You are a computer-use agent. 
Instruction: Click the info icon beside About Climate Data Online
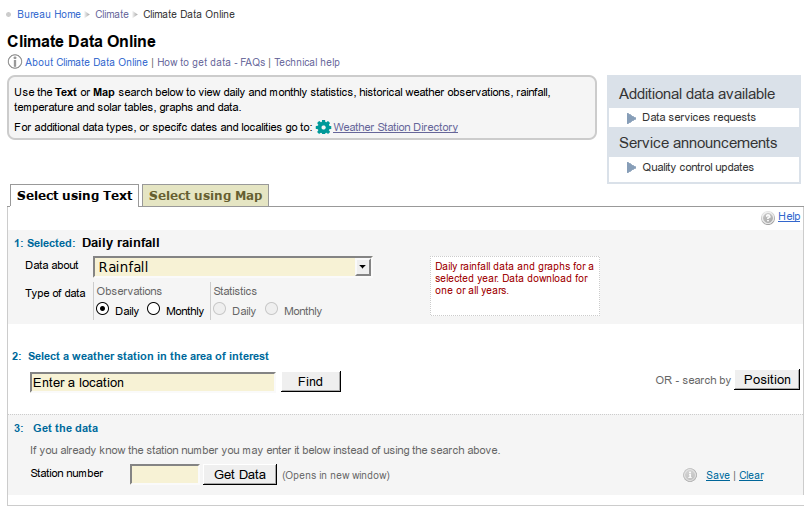14,62
